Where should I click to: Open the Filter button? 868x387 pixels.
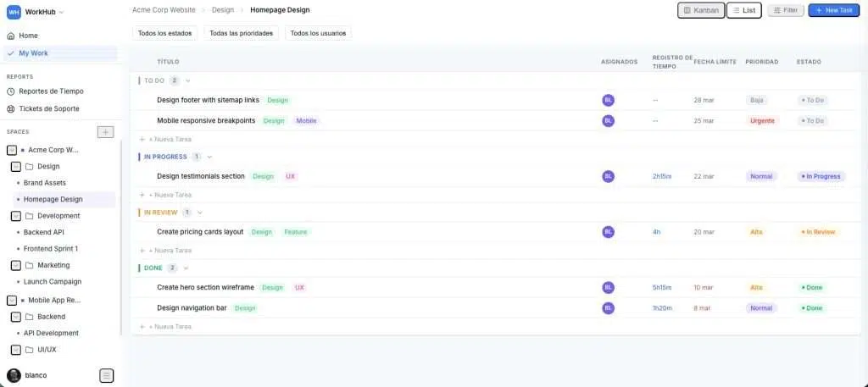pos(786,10)
